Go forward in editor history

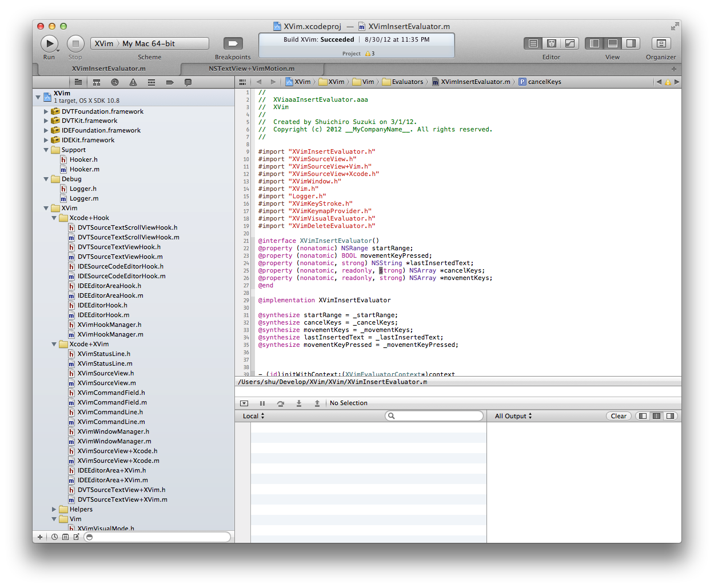point(273,82)
